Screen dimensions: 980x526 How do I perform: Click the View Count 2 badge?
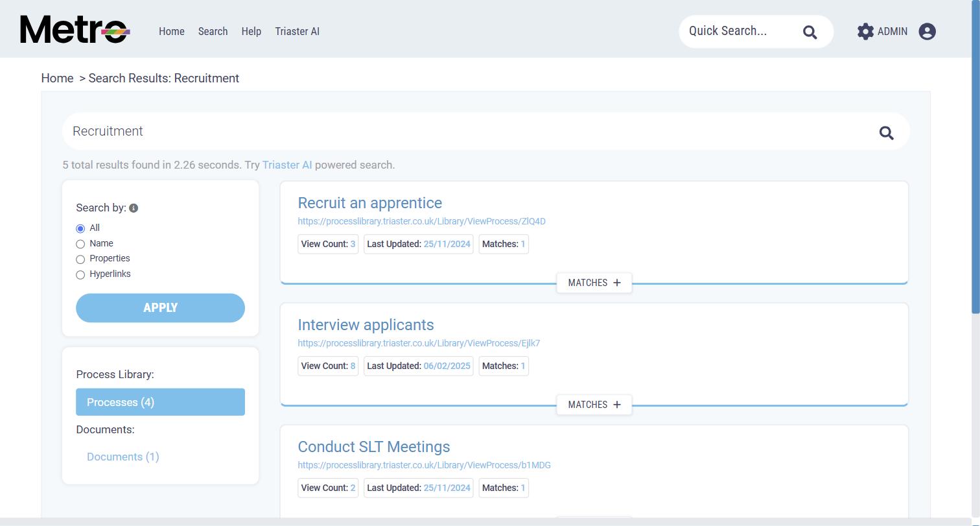[x=328, y=488]
